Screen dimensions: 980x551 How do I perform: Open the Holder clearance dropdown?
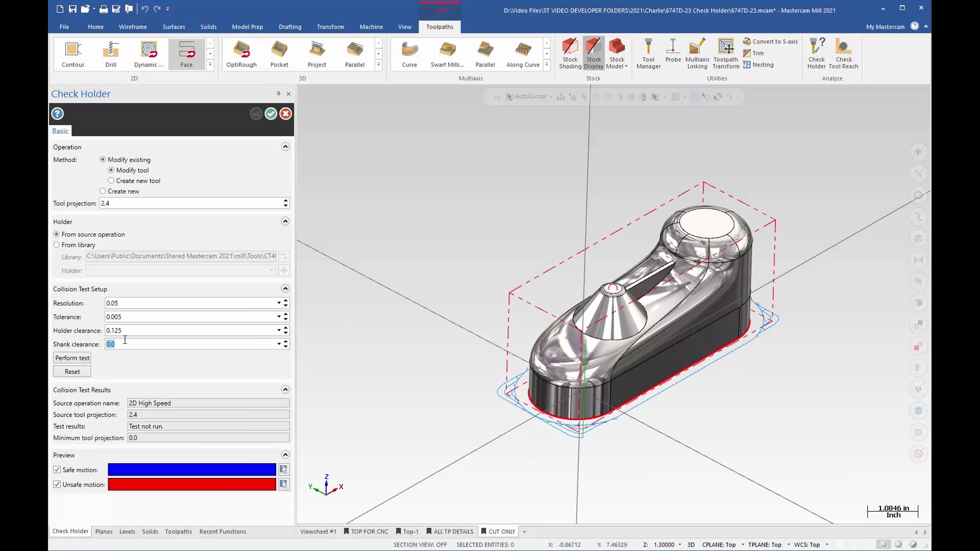tap(279, 330)
